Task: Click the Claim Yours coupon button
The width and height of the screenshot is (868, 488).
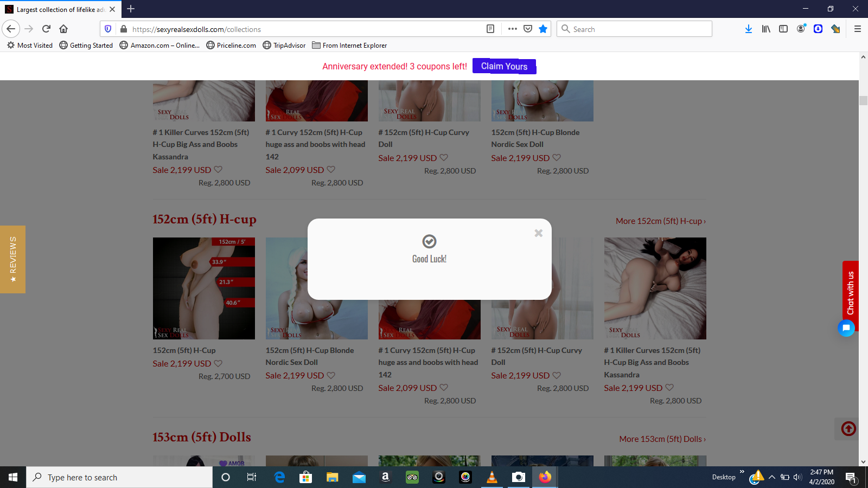Action: [x=504, y=66]
